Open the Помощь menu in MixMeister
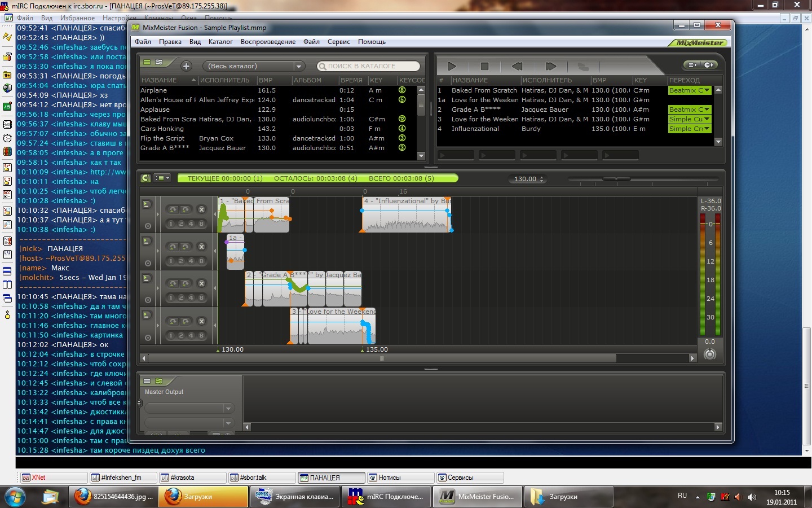 click(x=372, y=42)
